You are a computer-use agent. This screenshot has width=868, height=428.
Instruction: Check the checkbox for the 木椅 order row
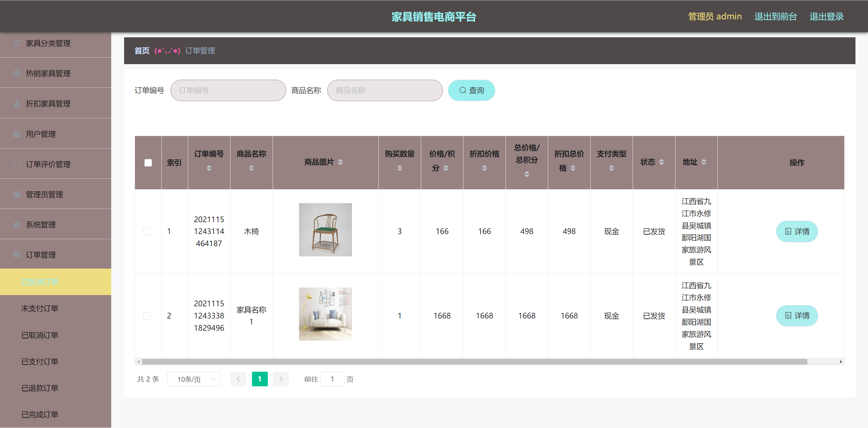(147, 231)
